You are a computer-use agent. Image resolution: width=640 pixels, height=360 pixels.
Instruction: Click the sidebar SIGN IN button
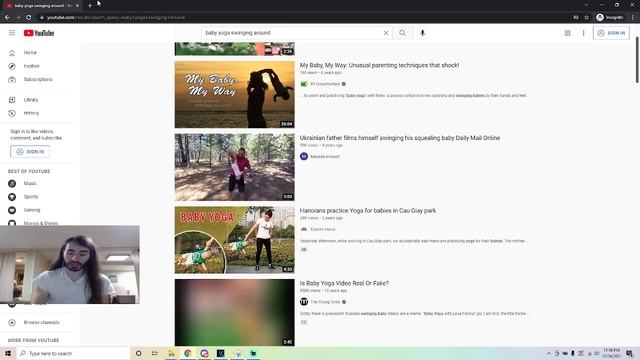[30, 151]
